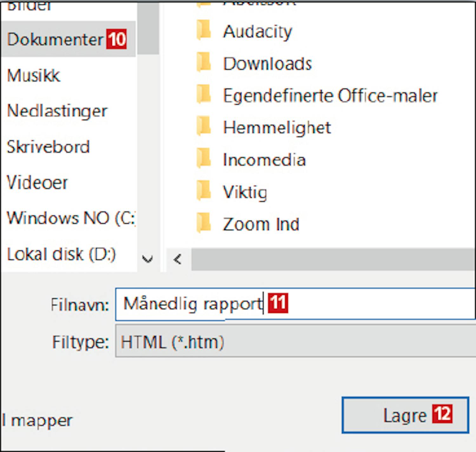
Task: Click the Downloads folder icon
Action: point(203,63)
